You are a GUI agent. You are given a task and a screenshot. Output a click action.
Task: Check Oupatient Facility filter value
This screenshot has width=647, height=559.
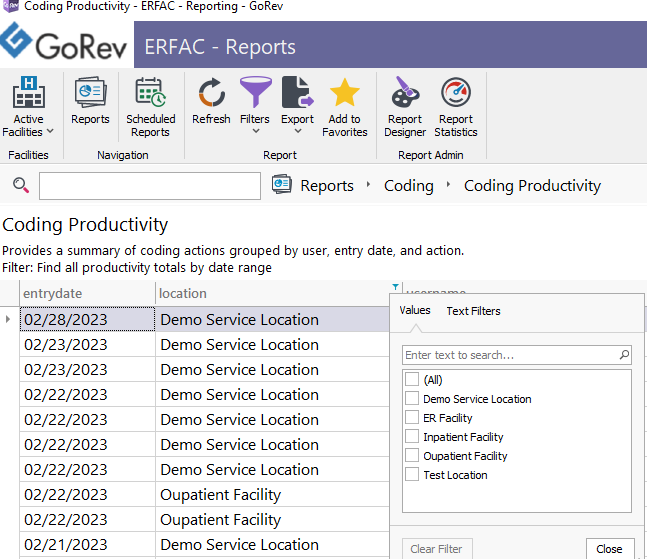coord(412,455)
